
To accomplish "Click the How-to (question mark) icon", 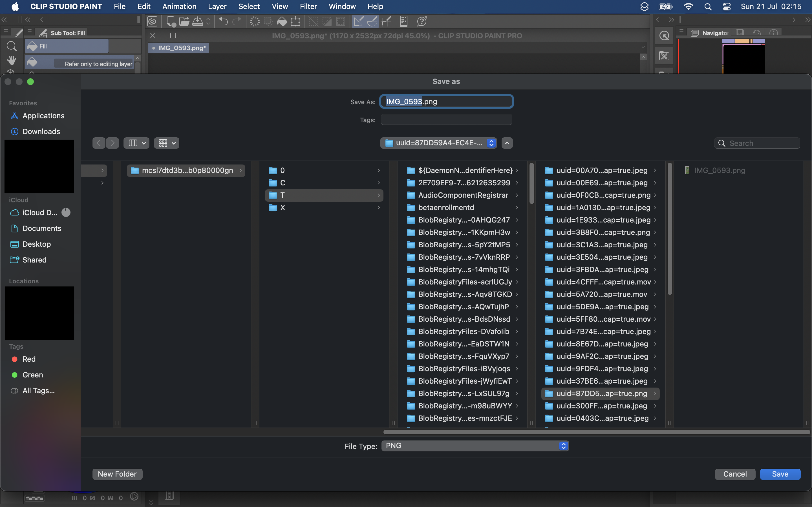I will 421,21.
